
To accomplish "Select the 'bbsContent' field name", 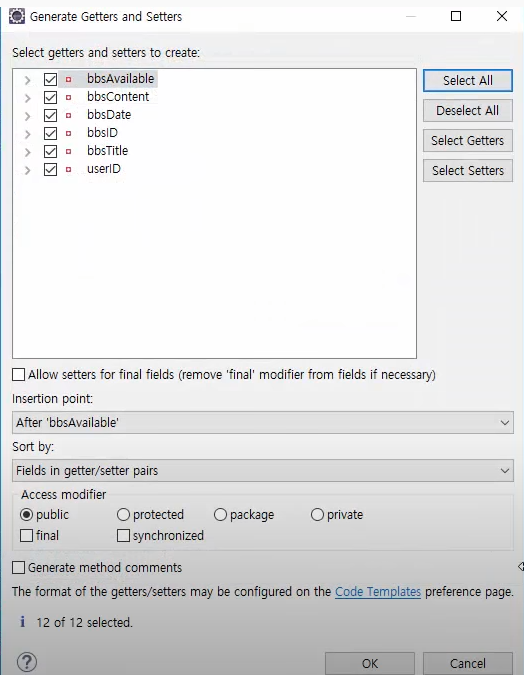I will point(118,97).
